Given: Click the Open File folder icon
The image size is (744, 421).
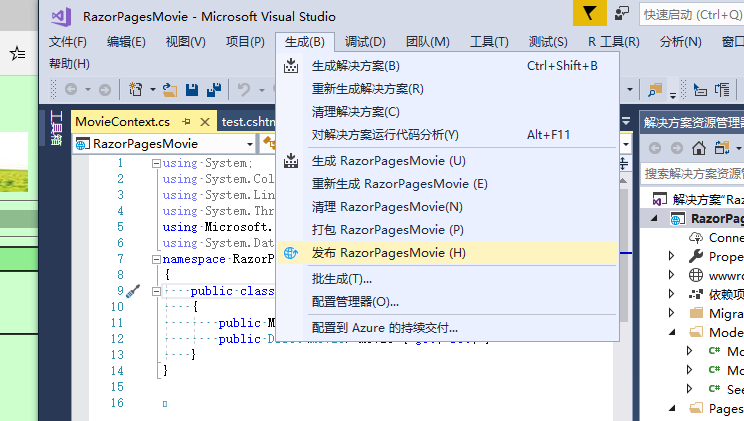Looking at the screenshot, I should tap(171, 90).
